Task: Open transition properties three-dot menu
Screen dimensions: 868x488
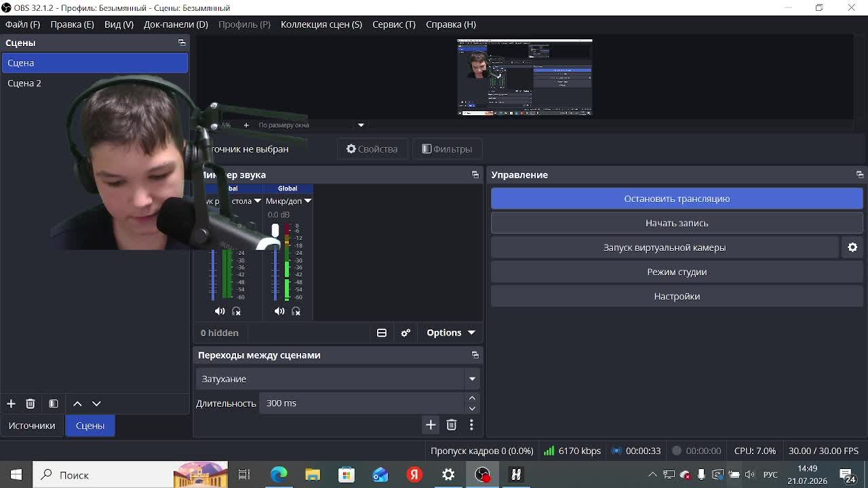Action: pos(471,425)
